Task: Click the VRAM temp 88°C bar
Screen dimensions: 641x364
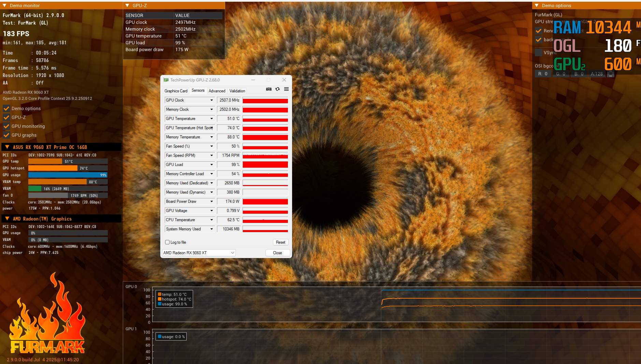Action: (68, 182)
